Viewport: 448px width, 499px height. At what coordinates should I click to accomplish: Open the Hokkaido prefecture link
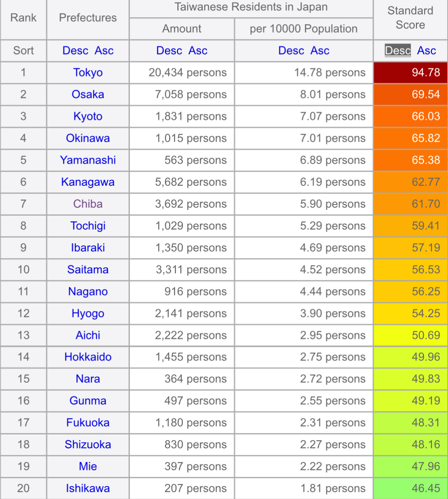[88, 357]
